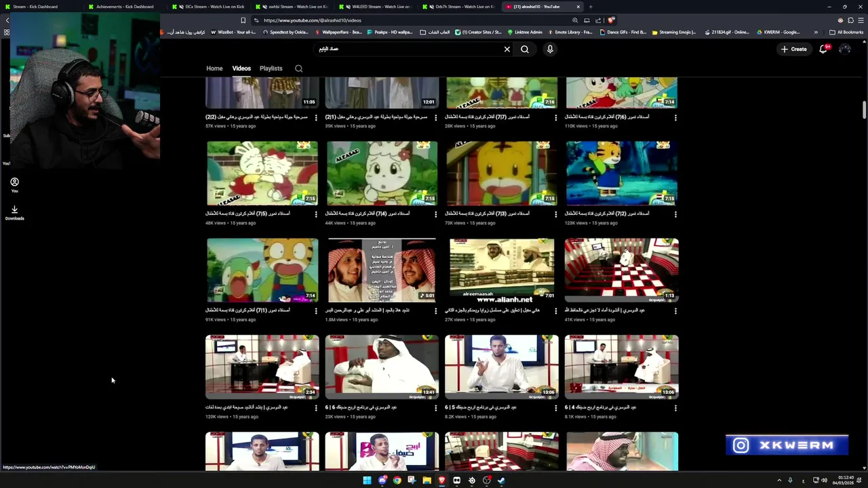Clear the YouTube search text with X

[507, 49]
